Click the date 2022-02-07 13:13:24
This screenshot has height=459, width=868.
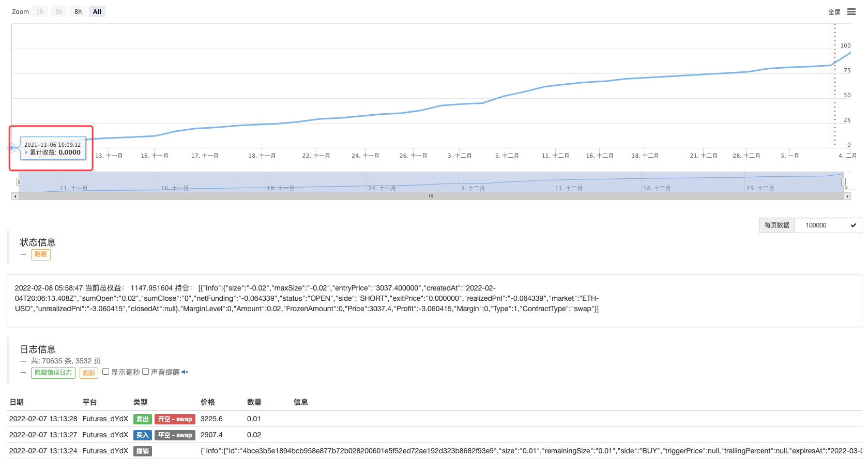click(x=43, y=451)
